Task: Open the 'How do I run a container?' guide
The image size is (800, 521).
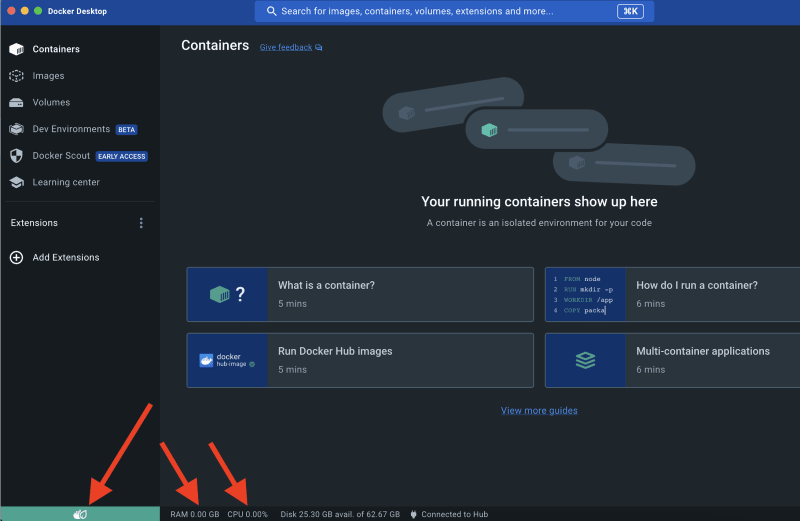Action: click(x=672, y=294)
